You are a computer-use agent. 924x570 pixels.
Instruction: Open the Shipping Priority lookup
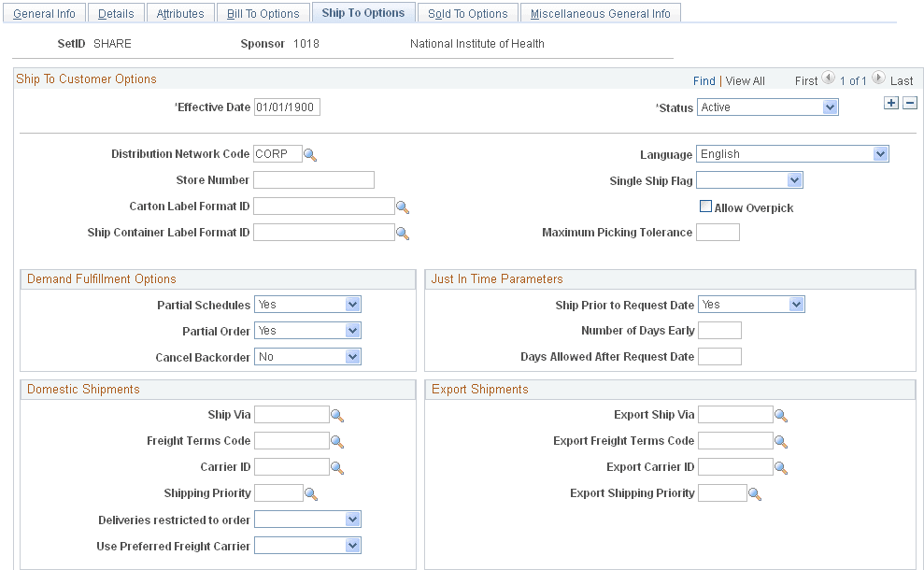311,492
